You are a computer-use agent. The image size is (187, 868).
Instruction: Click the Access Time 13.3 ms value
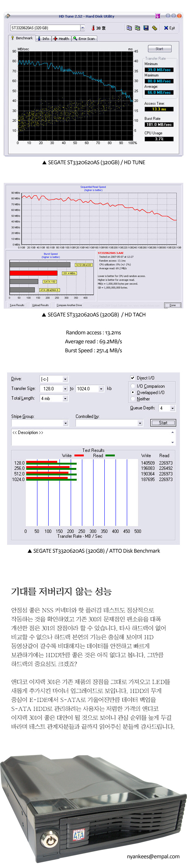click(x=159, y=109)
